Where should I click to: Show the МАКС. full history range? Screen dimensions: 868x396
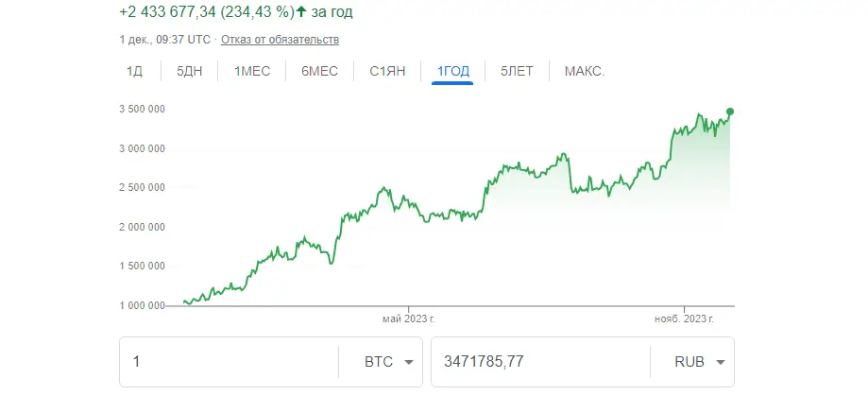coord(585,72)
